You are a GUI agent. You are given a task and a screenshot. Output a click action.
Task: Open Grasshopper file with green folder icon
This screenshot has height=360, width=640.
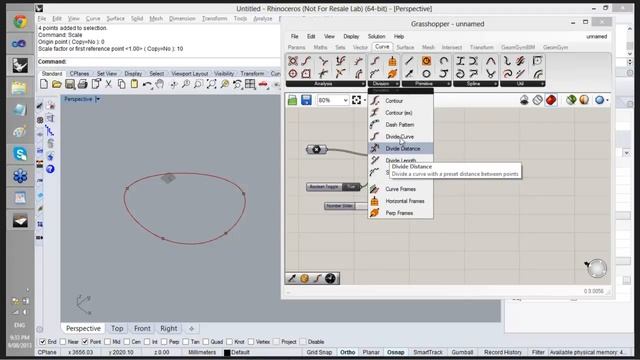[x=292, y=100]
